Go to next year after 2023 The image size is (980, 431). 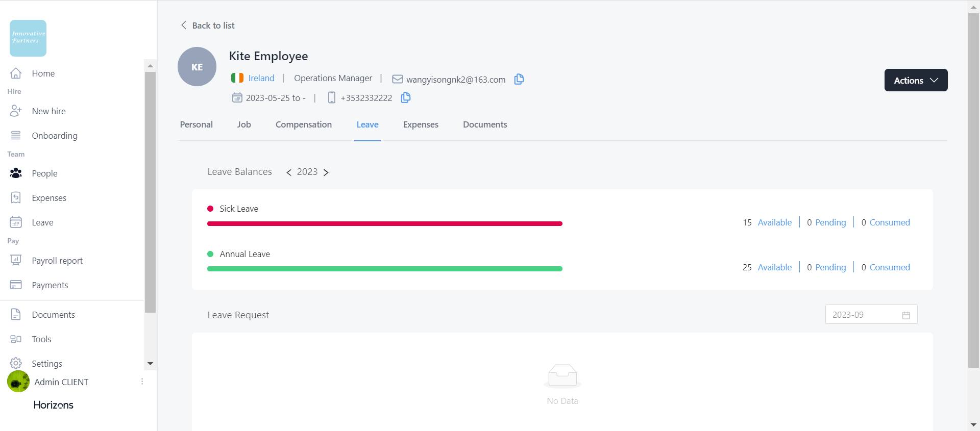326,172
